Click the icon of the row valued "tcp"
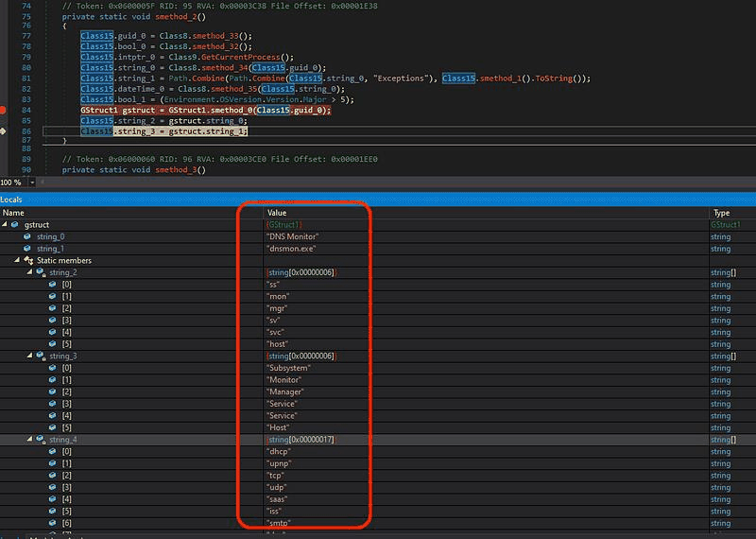 coord(53,476)
